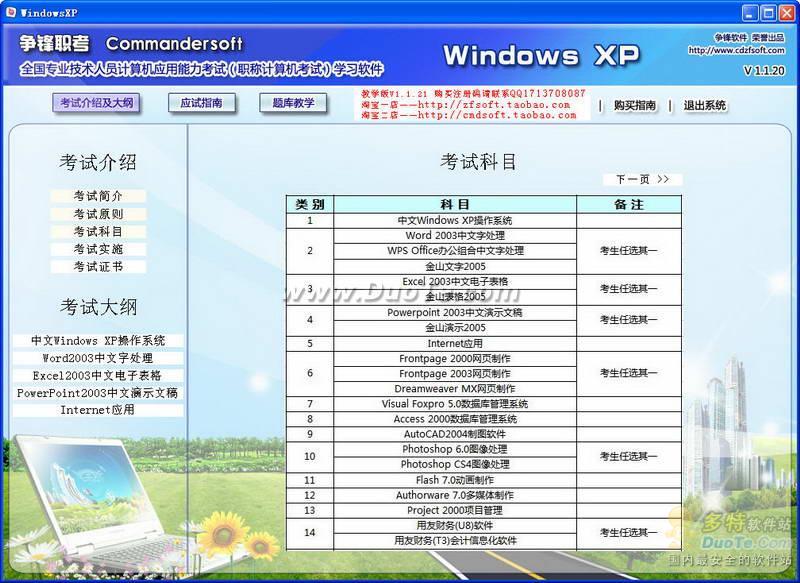Click the Internet应用 table cell

pos(455,343)
